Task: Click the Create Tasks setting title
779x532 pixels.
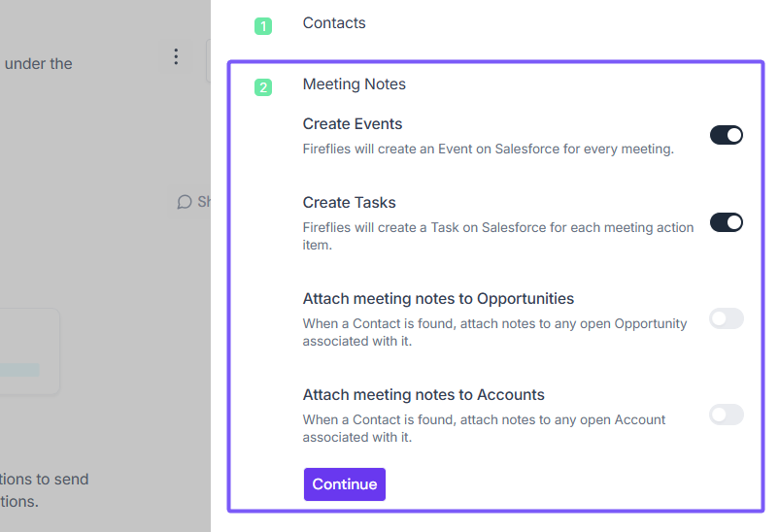Action: coord(350,203)
